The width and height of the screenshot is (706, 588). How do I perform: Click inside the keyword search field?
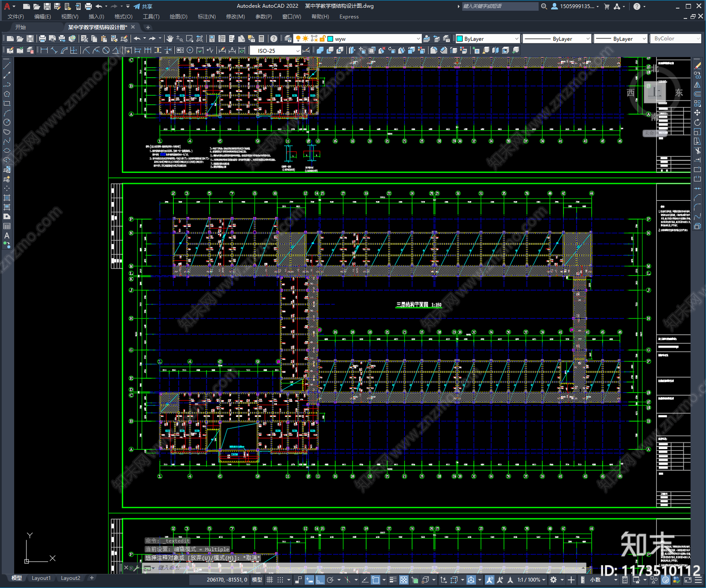[x=500, y=6]
